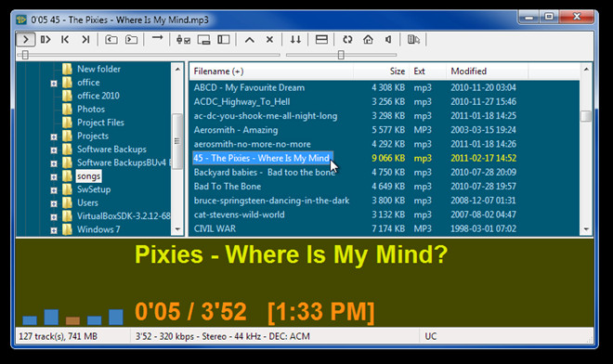The image size is (613, 364).
Task: Expand the office folder node
Action: coord(54,84)
